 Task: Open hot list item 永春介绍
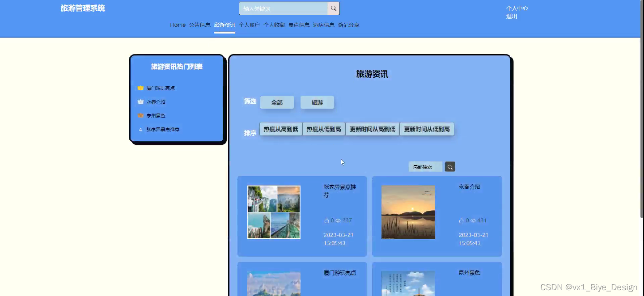tap(156, 102)
